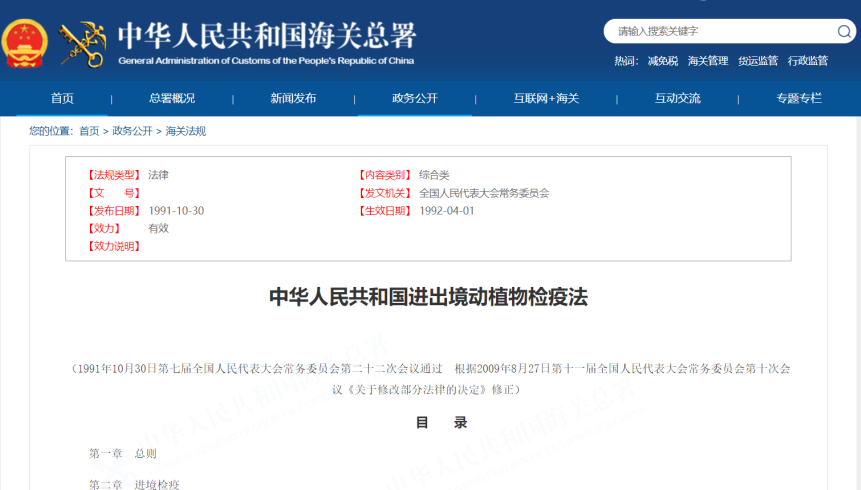Click the 海关管理 hot keyword
Image resolution: width=861 pixels, height=490 pixels.
point(707,61)
